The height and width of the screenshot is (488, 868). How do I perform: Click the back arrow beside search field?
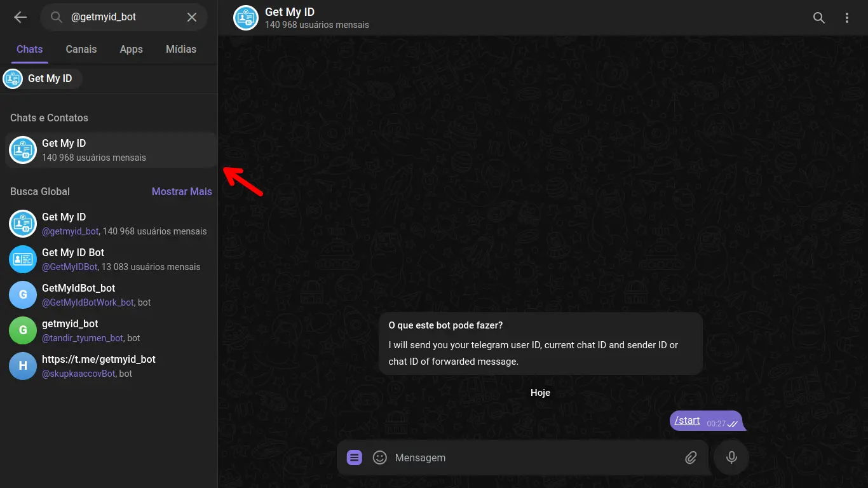pyautogui.click(x=20, y=17)
